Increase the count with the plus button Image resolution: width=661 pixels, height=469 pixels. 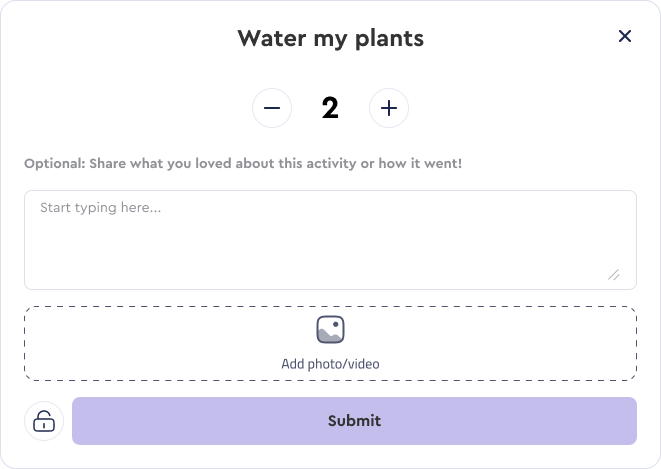pos(389,108)
